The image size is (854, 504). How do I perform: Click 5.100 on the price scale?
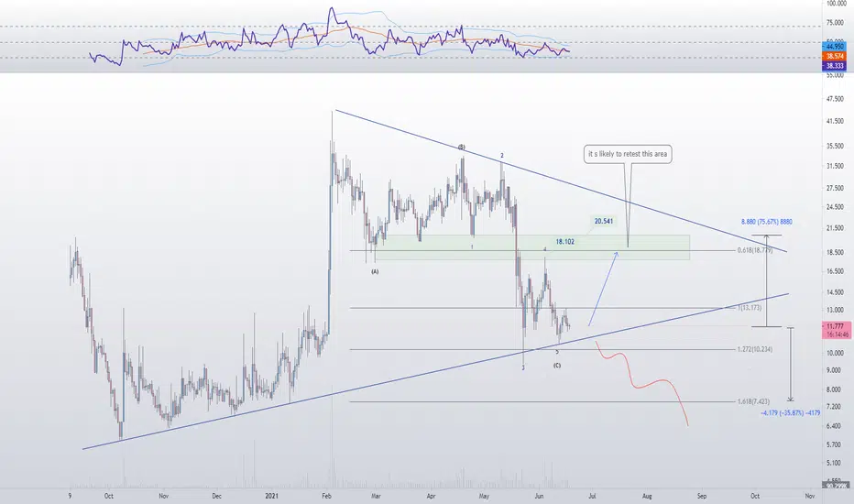[x=835, y=463]
